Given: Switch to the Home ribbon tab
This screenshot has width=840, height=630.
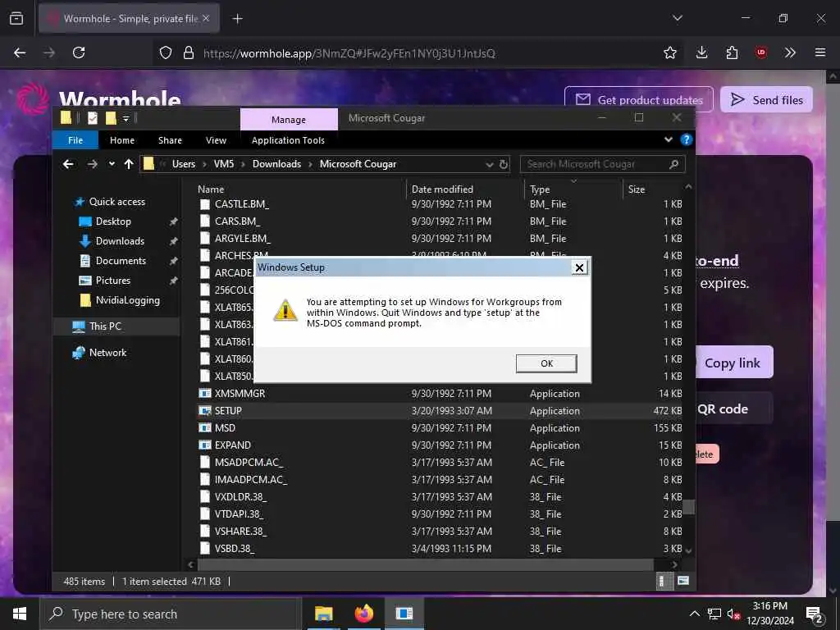Looking at the screenshot, I should pyautogui.click(x=122, y=140).
